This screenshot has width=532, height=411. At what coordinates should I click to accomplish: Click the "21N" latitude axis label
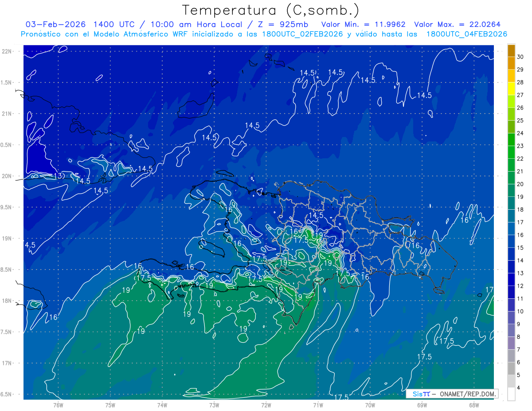tap(7, 114)
